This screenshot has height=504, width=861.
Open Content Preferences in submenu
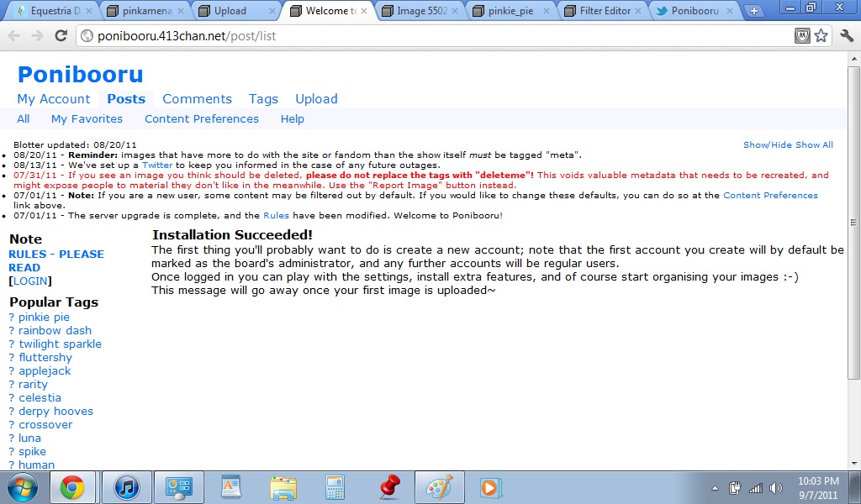pos(202,118)
